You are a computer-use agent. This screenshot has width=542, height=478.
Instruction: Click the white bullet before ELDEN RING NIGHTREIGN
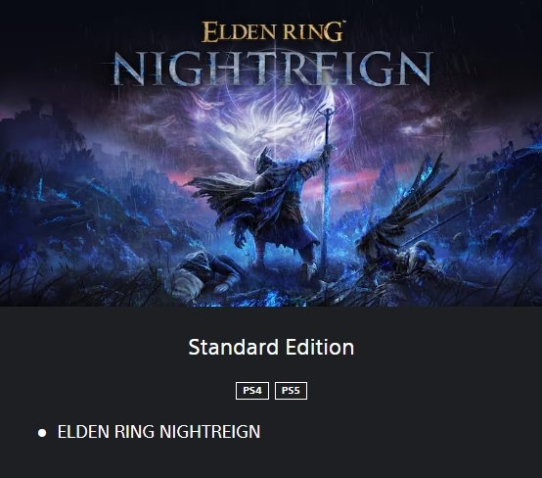click(x=42, y=433)
